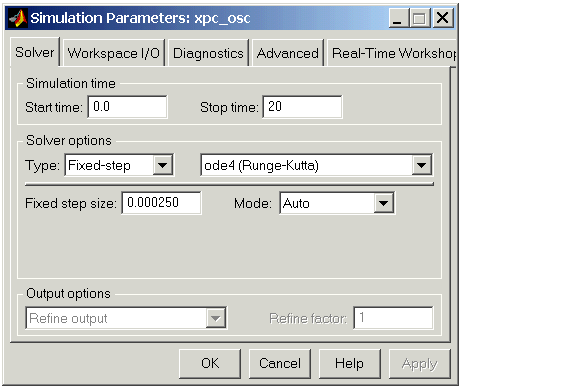Click the Start time input field

click(x=128, y=107)
